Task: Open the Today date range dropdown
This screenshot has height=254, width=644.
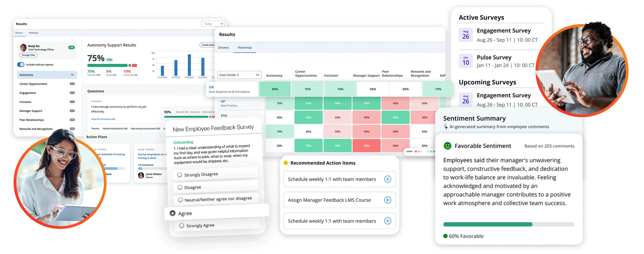Action: pos(213,24)
